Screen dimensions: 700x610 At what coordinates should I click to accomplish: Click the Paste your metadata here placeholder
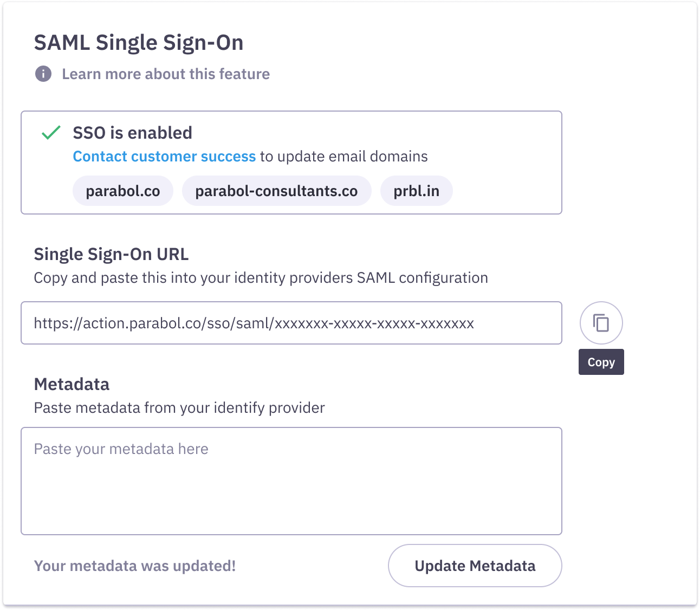pos(120,449)
